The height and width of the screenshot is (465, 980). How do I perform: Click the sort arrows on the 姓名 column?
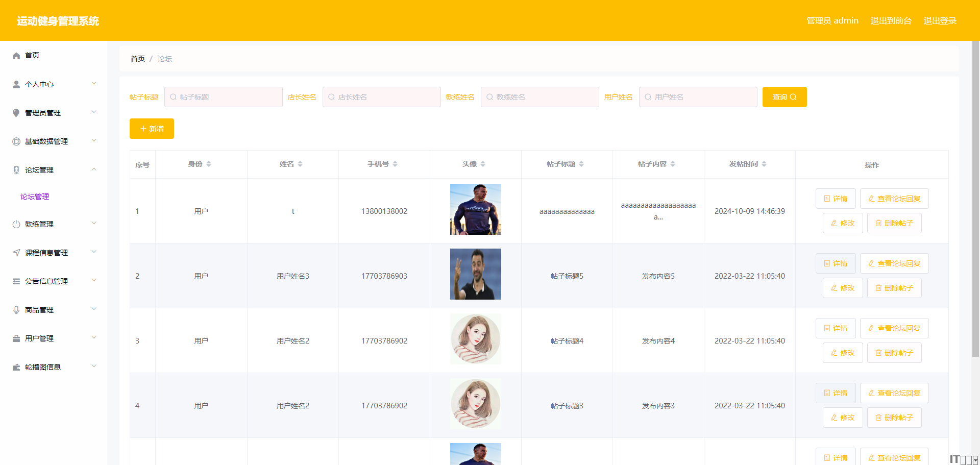[x=300, y=164]
